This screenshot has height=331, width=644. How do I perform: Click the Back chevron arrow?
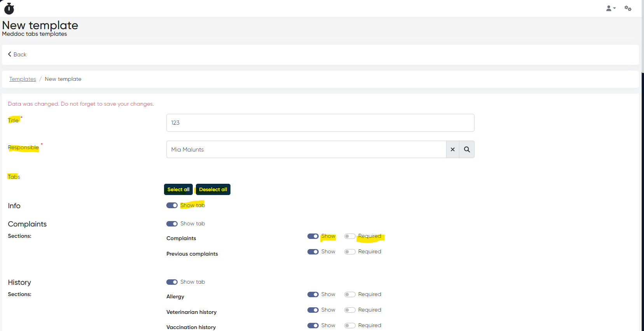10,54
